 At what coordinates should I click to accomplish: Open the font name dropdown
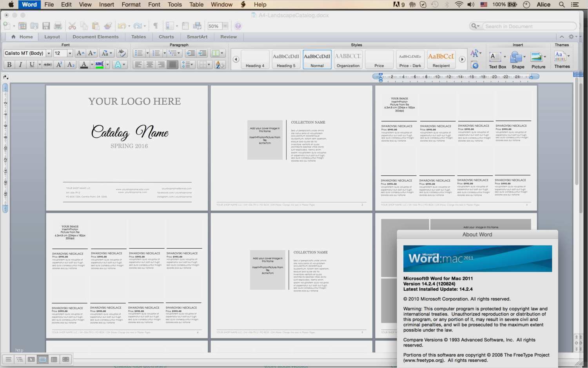[x=49, y=53]
